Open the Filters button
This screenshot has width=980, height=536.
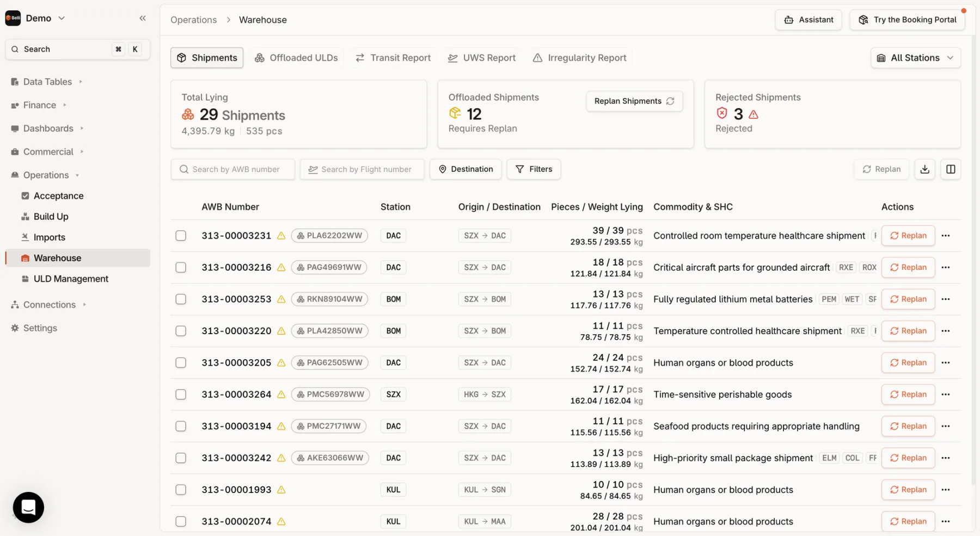pyautogui.click(x=534, y=169)
